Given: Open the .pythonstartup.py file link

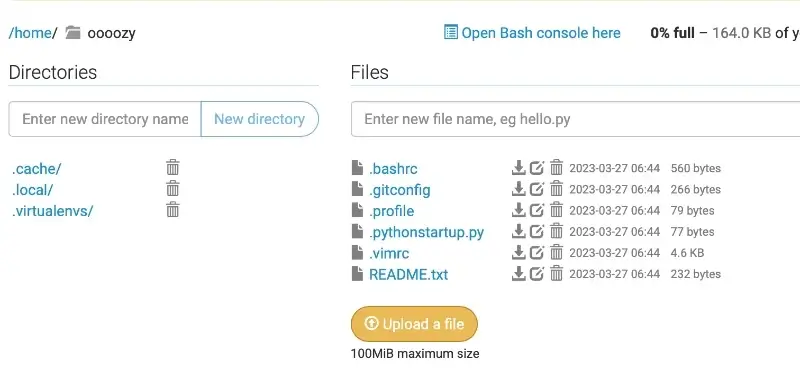Looking at the screenshot, I should point(426,232).
